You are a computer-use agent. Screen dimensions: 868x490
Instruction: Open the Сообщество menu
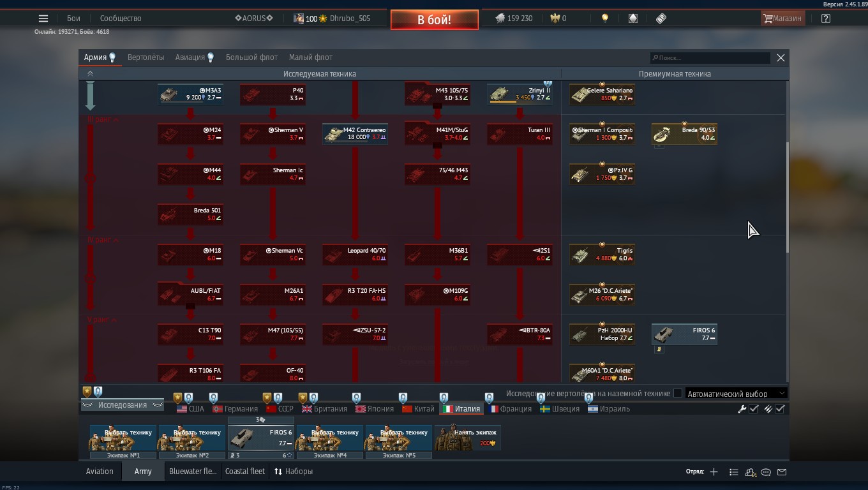121,19
